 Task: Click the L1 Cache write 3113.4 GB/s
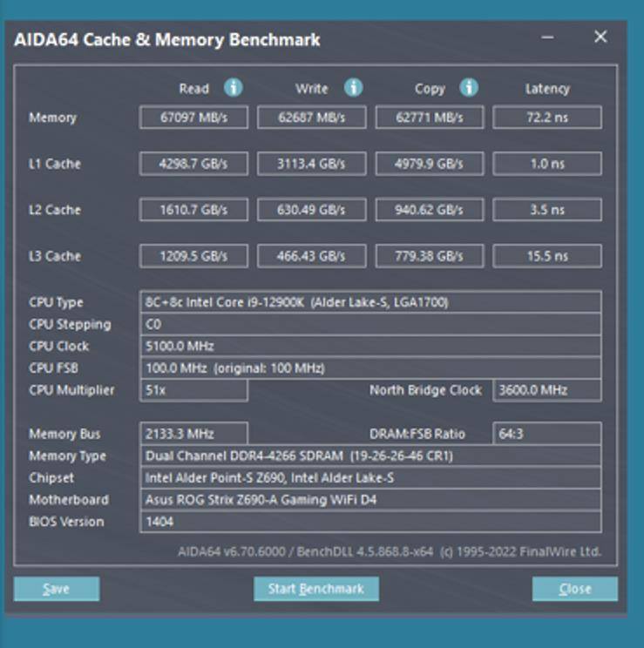pyautogui.click(x=311, y=164)
